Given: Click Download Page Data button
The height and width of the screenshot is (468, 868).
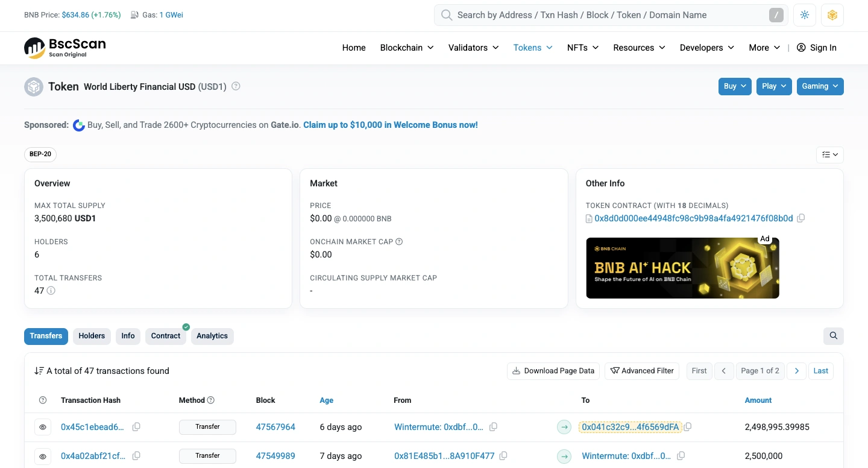Looking at the screenshot, I should coord(553,371).
